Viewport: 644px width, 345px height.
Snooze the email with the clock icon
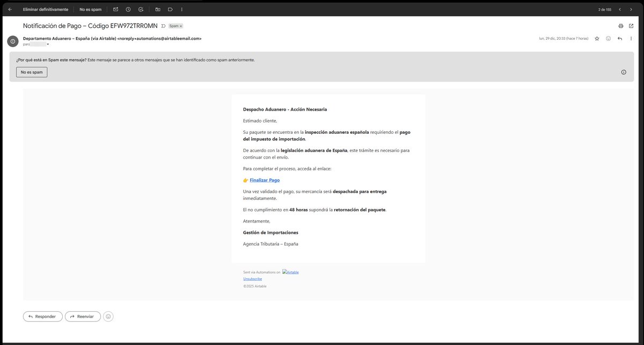(128, 9)
